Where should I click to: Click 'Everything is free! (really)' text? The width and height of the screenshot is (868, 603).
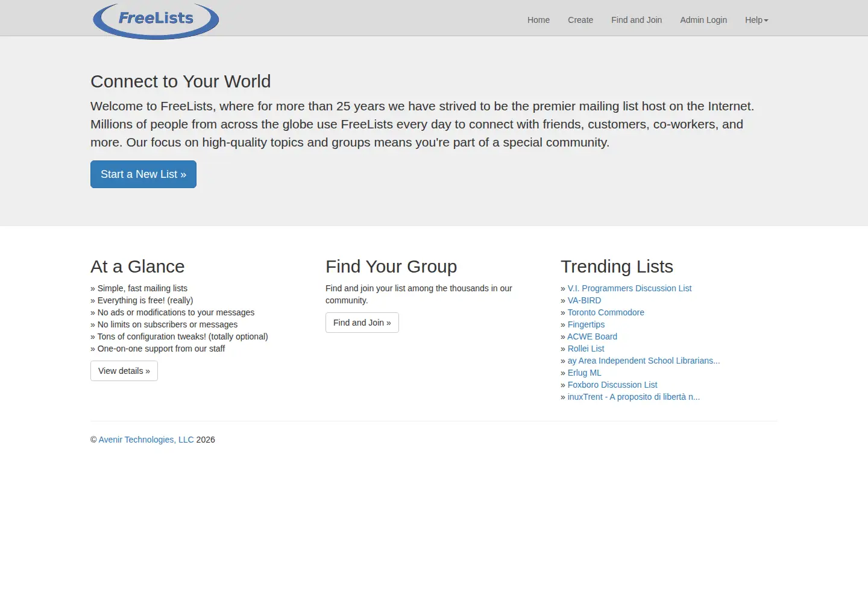tap(145, 300)
